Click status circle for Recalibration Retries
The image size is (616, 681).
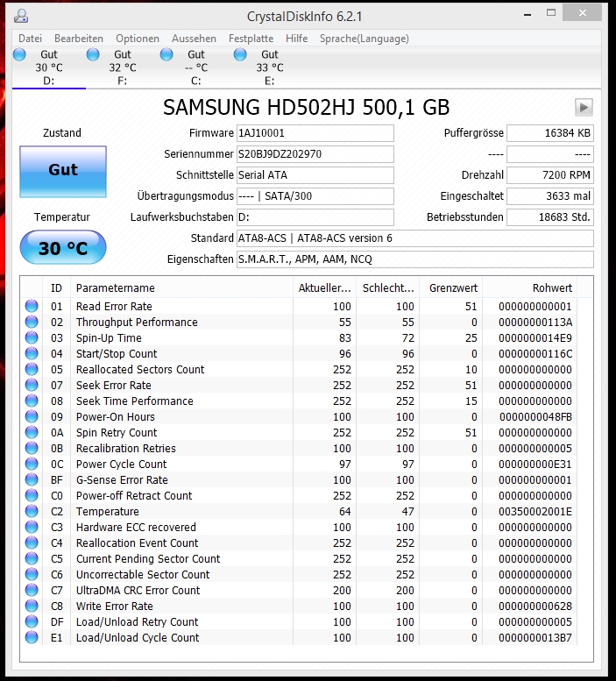(32, 448)
